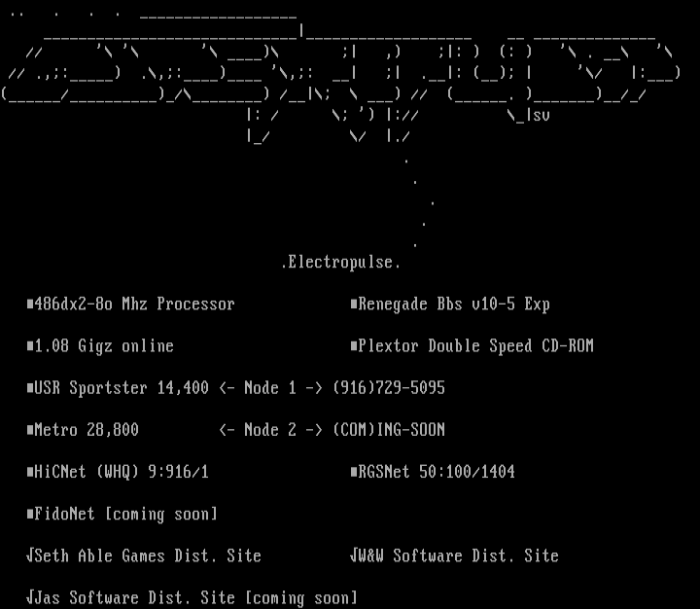Viewport: 700px width, 609px height.
Task: Click the square bullet next to 1.08 Gigz online
Action: tap(30, 346)
